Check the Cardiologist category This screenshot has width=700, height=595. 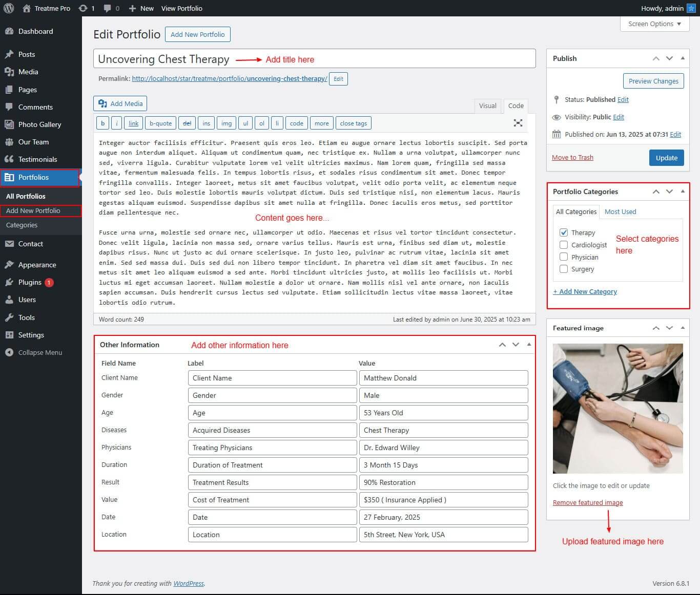(x=564, y=245)
